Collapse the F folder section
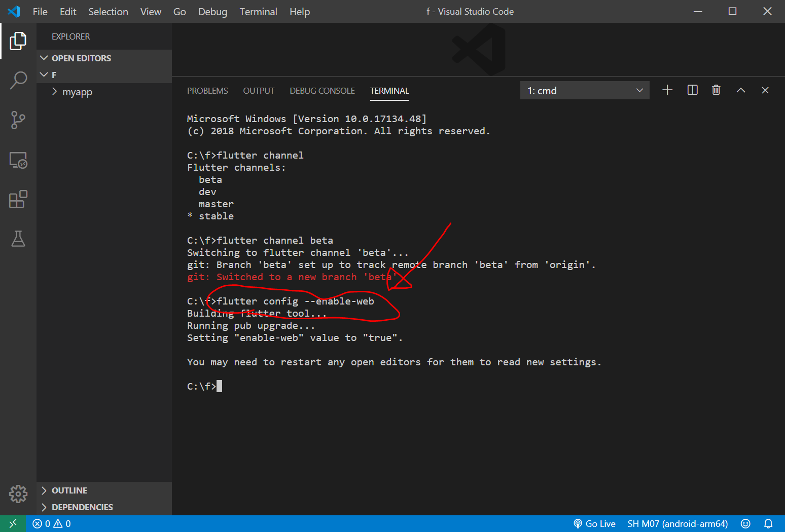 (104, 75)
